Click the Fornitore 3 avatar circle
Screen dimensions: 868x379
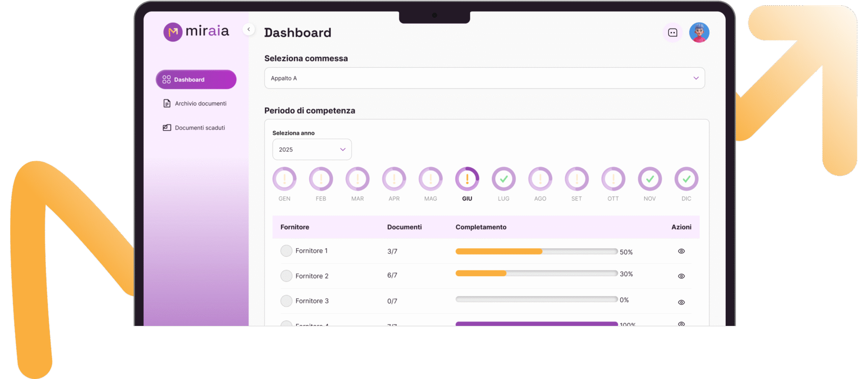286,301
